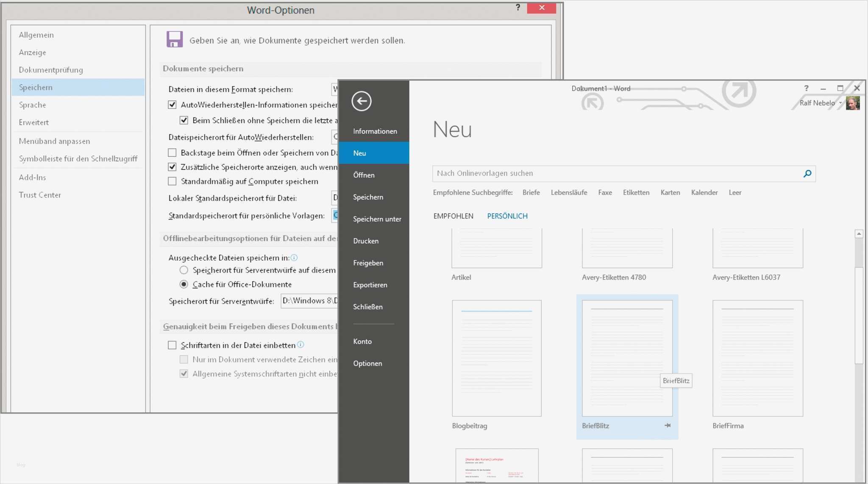Enable Standardmäßig auf Computer speichern
The height and width of the screenshot is (484, 868).
[x=172, y=181]
